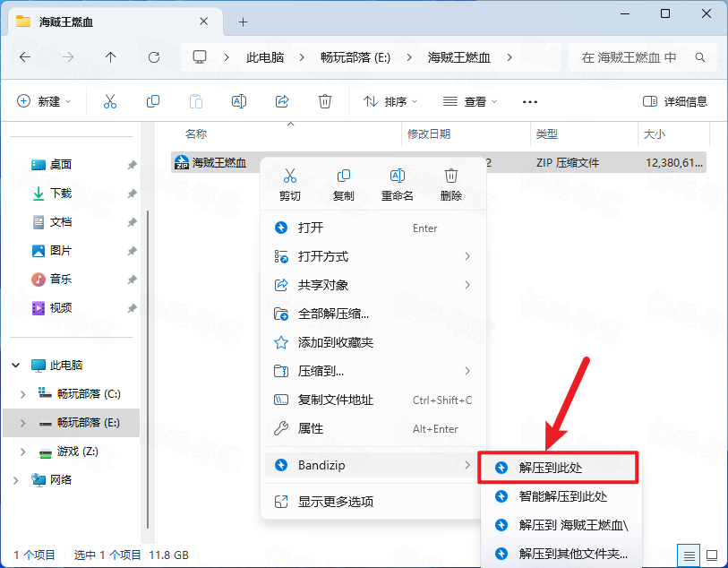Expand chevron after 此电脑 in address bar
The height and width of the screenshot is (568, 728).
(x=302, y=57)
